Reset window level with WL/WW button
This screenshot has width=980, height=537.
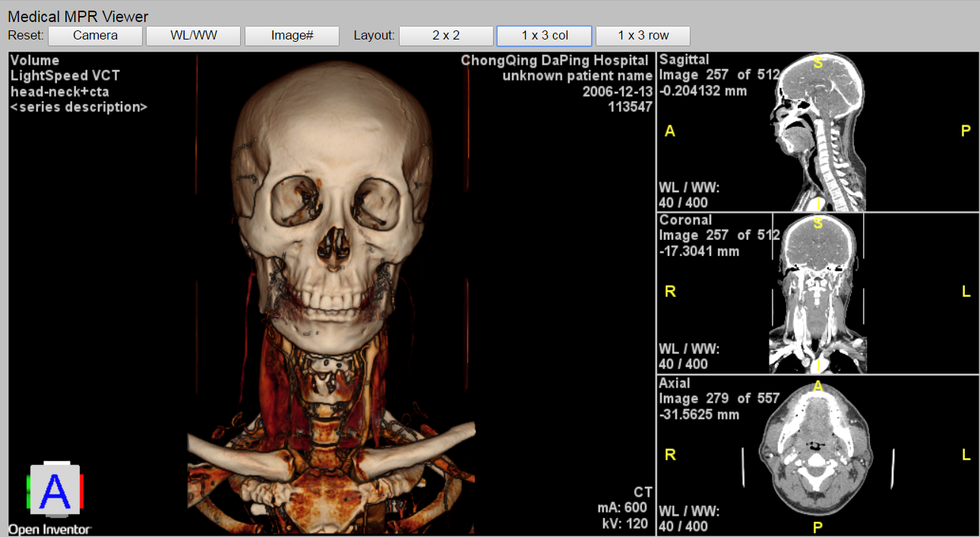193,36
